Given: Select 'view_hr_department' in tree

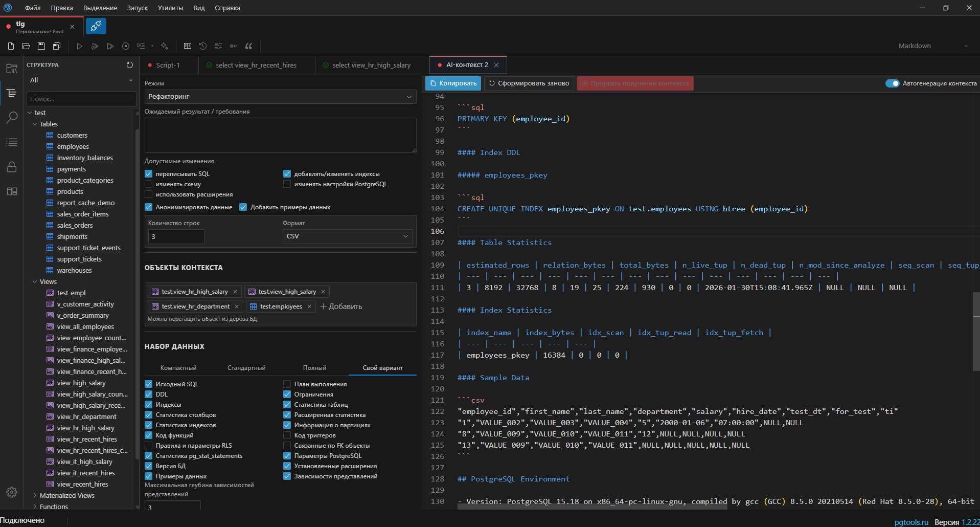Looking at the screenshot, I should click(x=86, y=417).
